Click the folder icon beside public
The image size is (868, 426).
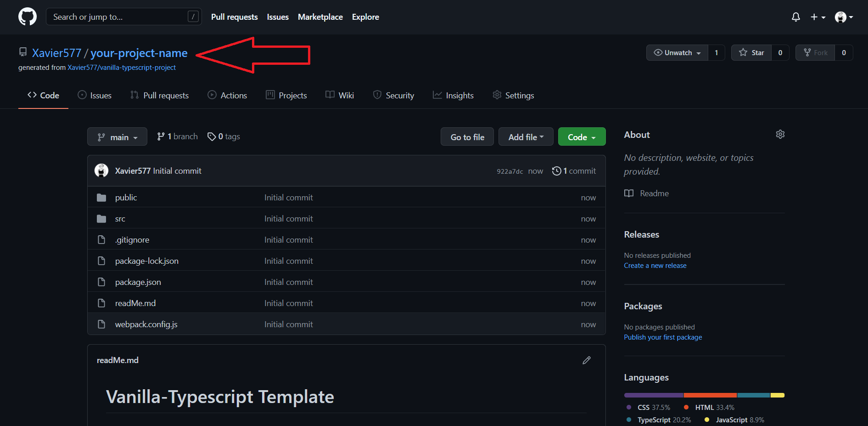point(101,198)
